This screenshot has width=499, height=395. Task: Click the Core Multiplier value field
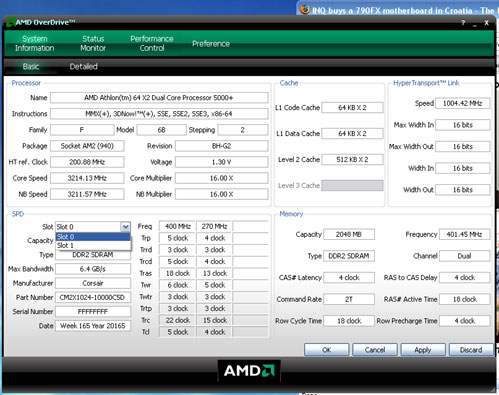pos(221,178)
